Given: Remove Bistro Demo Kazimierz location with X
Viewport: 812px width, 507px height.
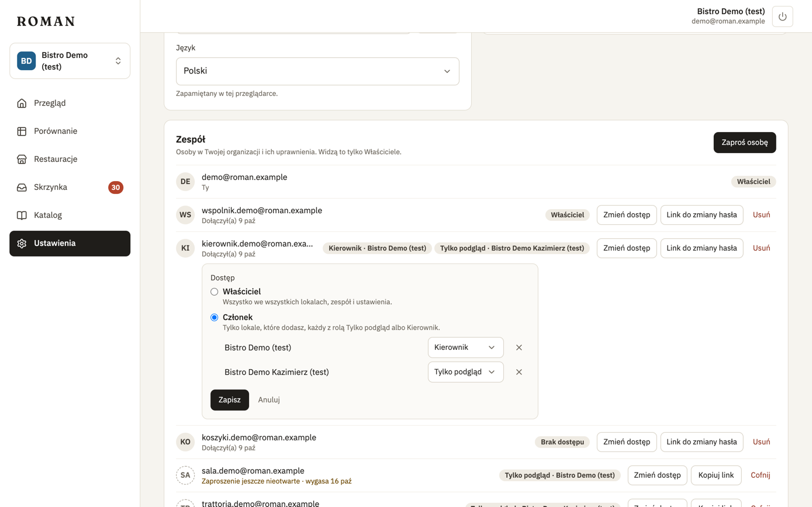Looking at the screenshot, I should point(519,372).
